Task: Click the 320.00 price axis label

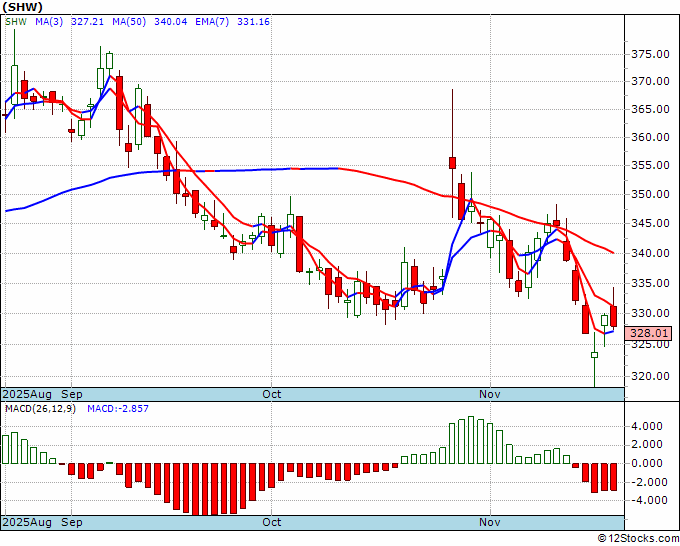Action: click(650, 376)
